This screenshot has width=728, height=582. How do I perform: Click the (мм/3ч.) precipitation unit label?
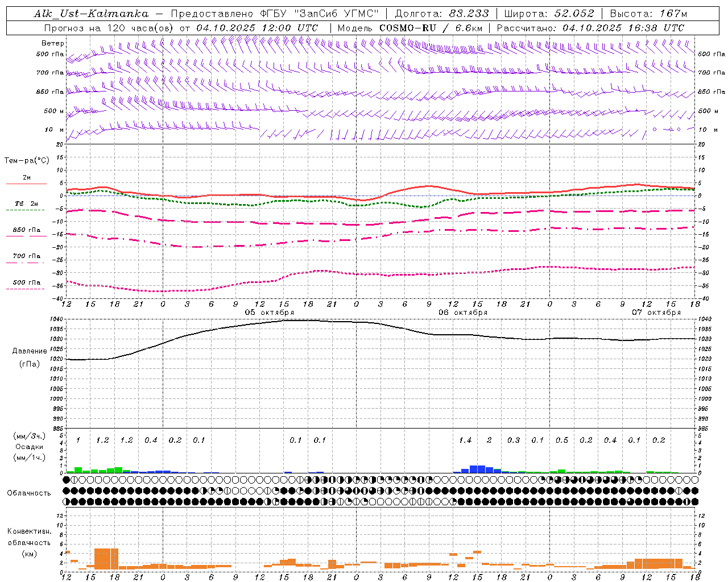coord(30,436)
